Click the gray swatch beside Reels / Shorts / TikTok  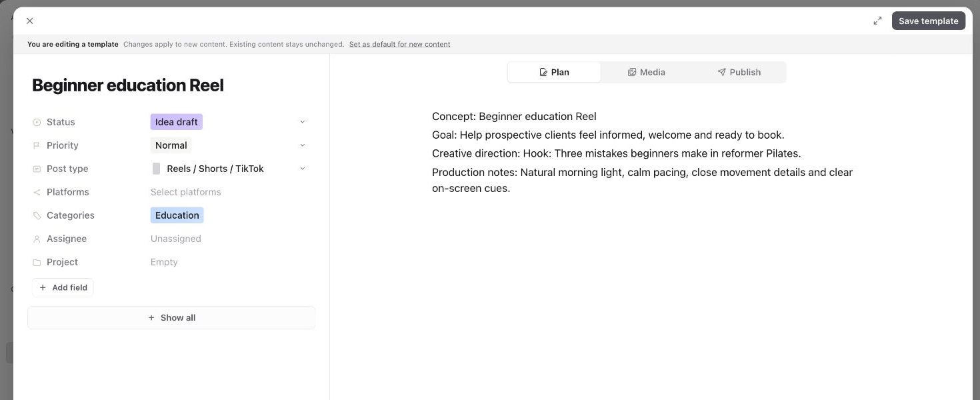click(x=156, y=169)
